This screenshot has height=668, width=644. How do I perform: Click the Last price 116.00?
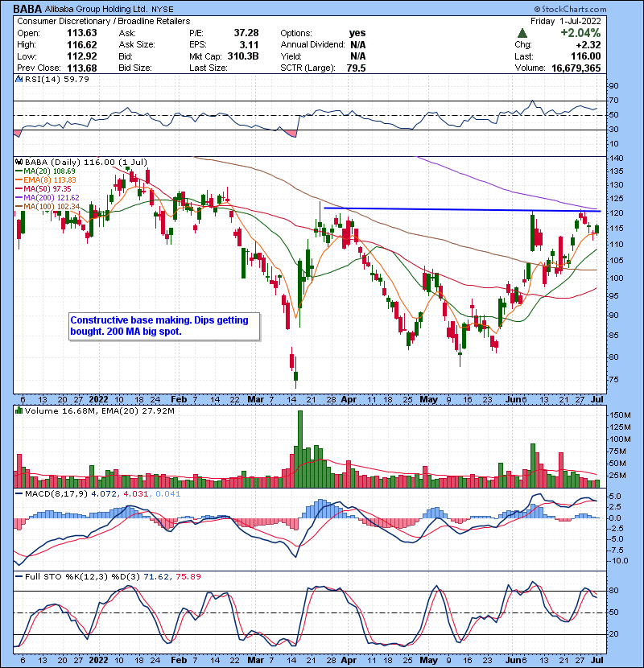[x=585, y=56]
